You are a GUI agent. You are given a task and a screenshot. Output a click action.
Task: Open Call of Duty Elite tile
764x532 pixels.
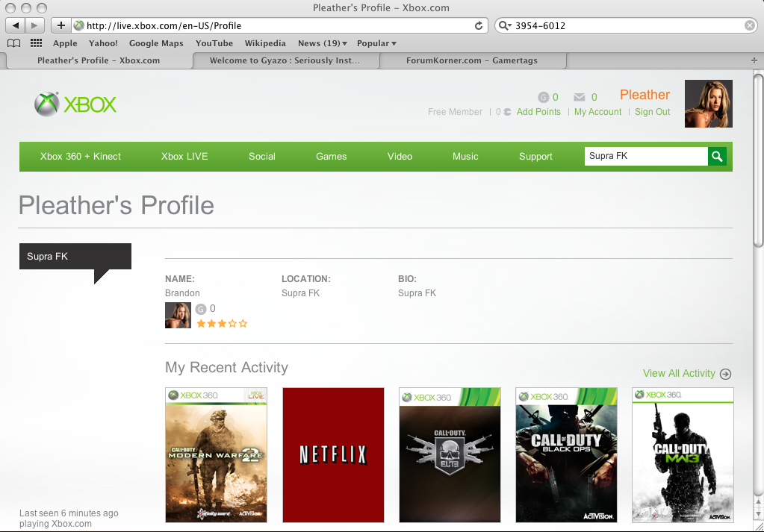(x=450, y=455)
